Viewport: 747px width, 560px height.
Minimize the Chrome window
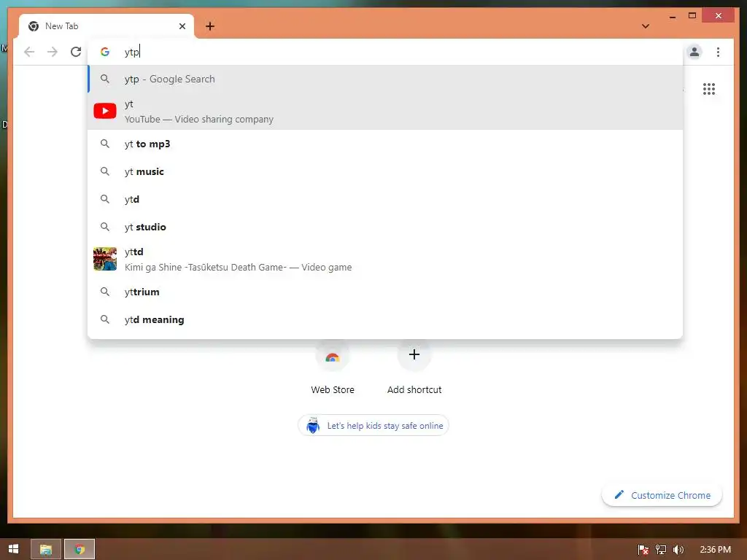tap(672, 16)
